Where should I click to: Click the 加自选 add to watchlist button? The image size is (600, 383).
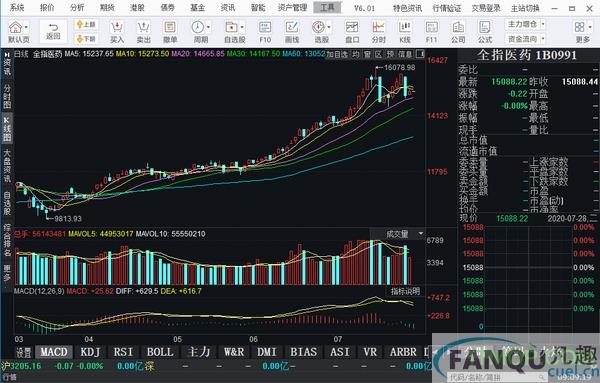[x=337, y=54]
